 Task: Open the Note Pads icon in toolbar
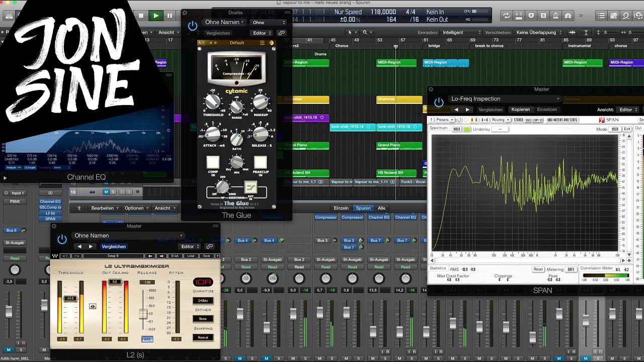click(x=614, y=16)
